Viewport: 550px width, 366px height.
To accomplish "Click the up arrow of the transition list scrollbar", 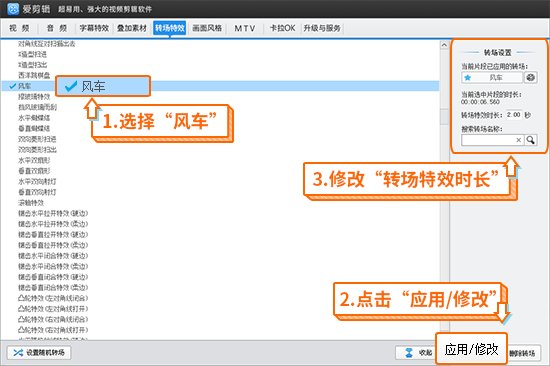I will [x=444, y=45].
